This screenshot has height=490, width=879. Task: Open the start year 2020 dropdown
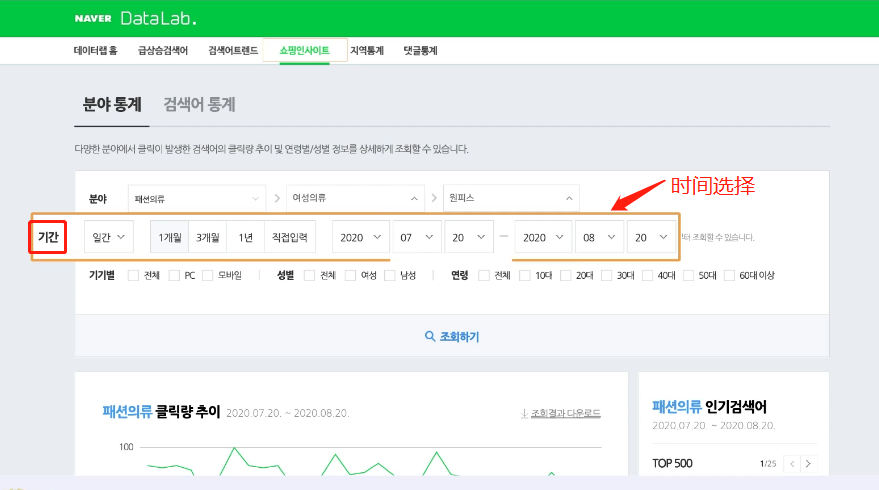point(360,237)
